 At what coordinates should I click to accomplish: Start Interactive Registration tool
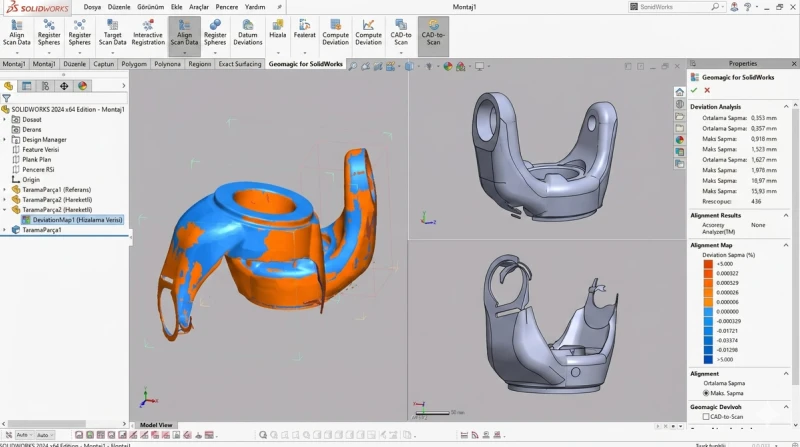[148, 34]
